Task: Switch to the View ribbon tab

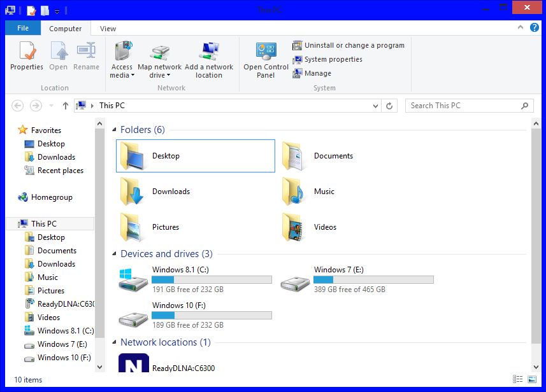Action: pyautogui.click(x=108, y=29)
